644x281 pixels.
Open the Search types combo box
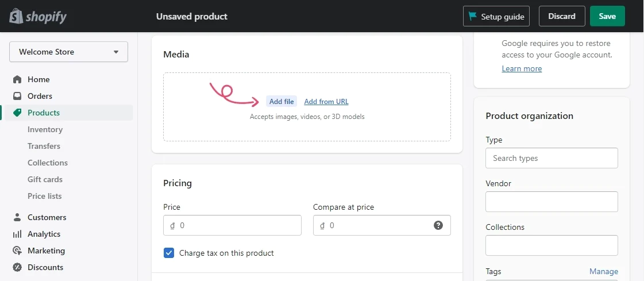point(552,158)
